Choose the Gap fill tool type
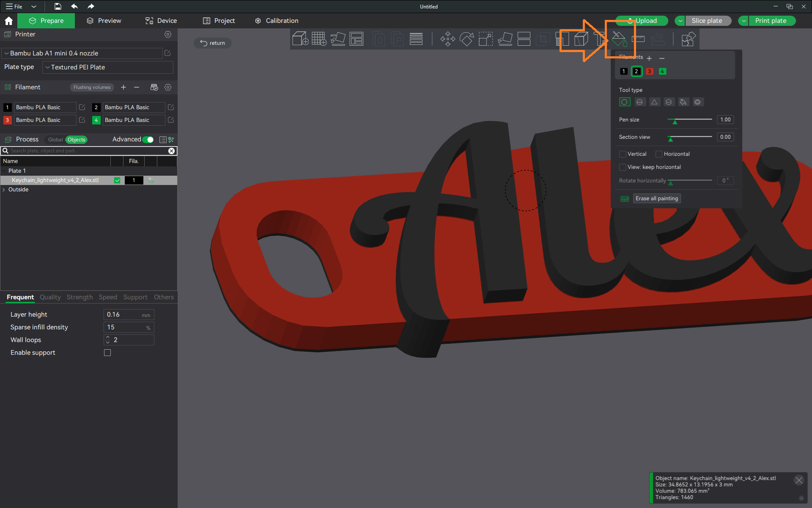 (697, 102)
